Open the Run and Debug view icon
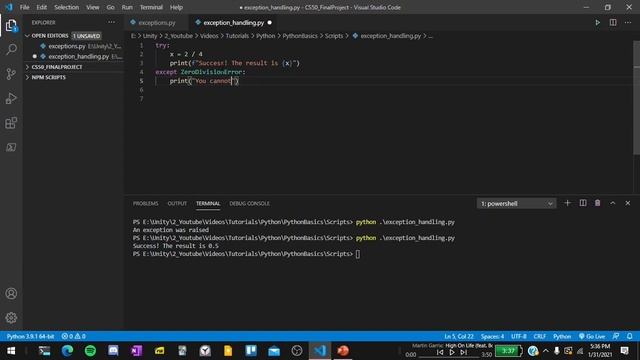Screen dimensions: 640x360 click(11, 98)
